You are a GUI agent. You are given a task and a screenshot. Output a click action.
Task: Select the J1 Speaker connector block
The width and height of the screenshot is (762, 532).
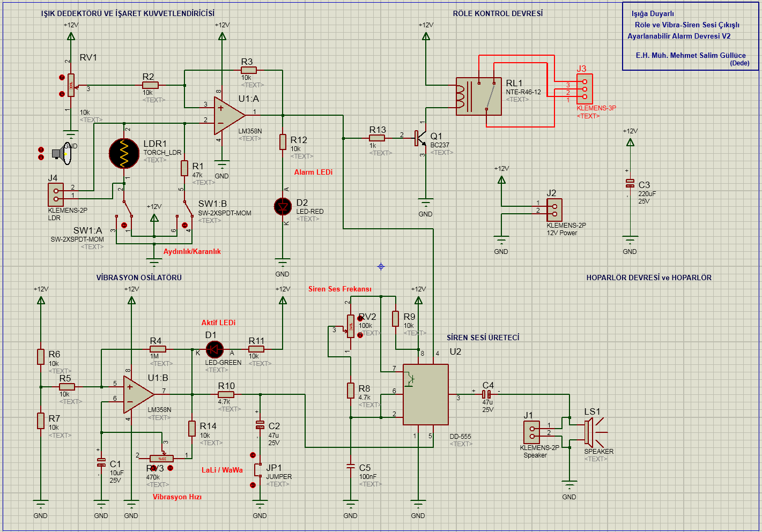pyautogui.click(x=532, y=432)
